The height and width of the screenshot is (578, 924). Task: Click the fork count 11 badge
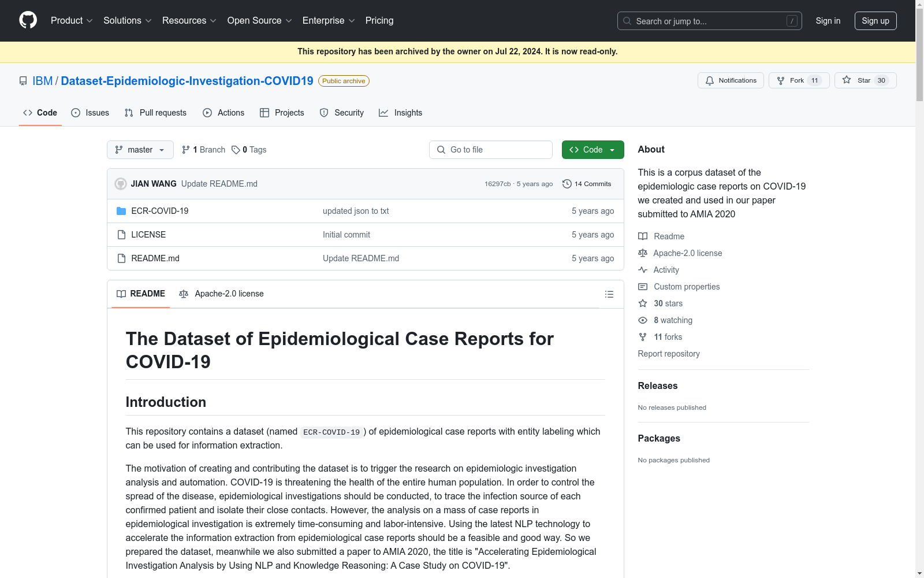(815, 80)
